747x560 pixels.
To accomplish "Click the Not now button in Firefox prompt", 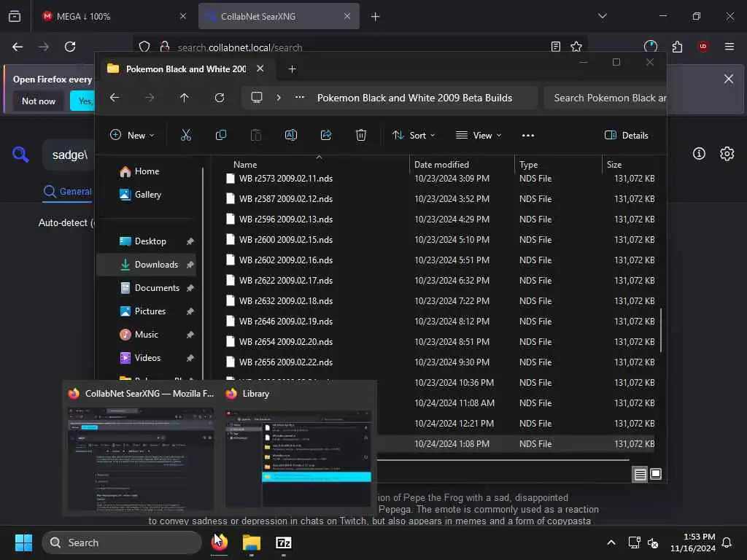I will click(39, 101).
